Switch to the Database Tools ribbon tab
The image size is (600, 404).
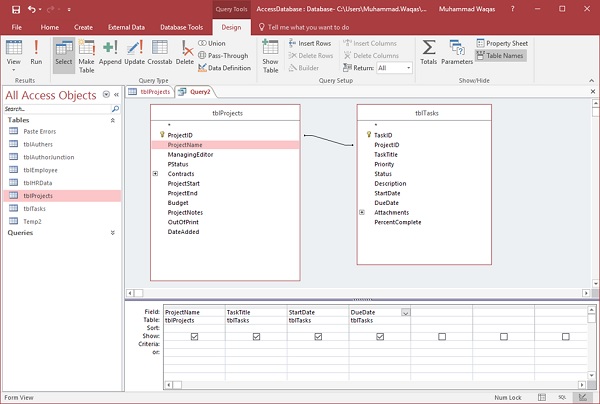181,27
